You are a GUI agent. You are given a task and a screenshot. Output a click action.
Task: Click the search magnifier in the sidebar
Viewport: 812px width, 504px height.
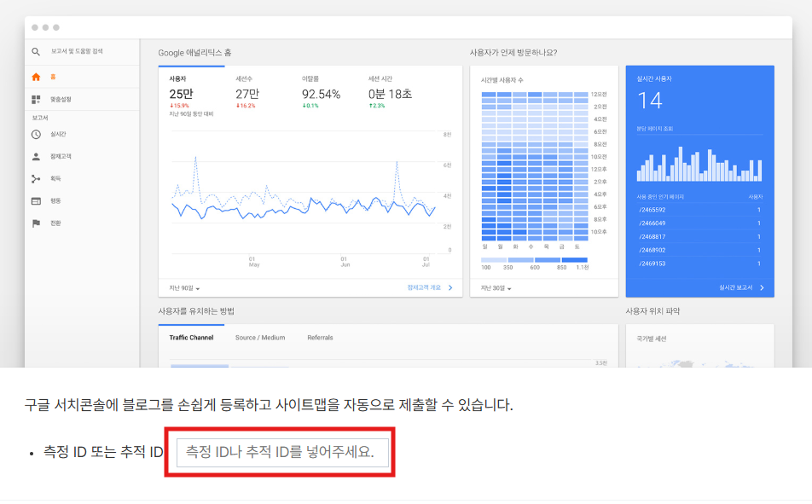pyautogui.click(x=35, y=51)
